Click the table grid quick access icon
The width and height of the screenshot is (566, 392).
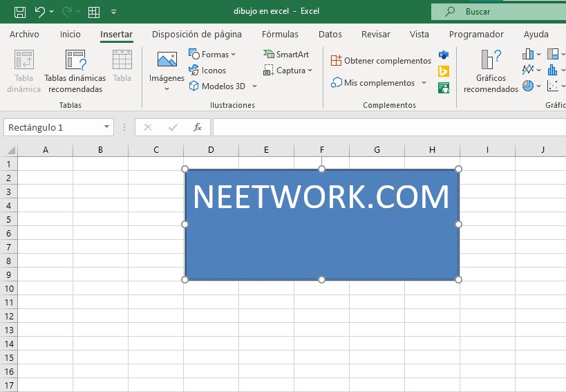coord(94,12)
